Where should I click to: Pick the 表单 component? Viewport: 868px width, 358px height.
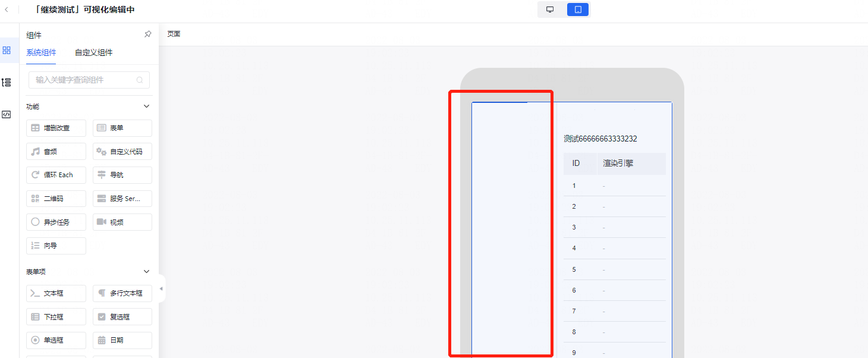(122, 128)
